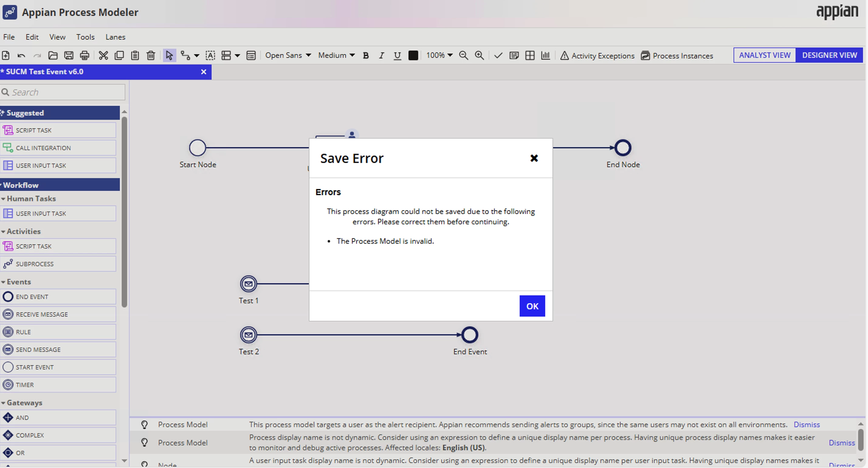Choose the connector tool
This screenshot has width=868, height=468.
click(185, 55)
